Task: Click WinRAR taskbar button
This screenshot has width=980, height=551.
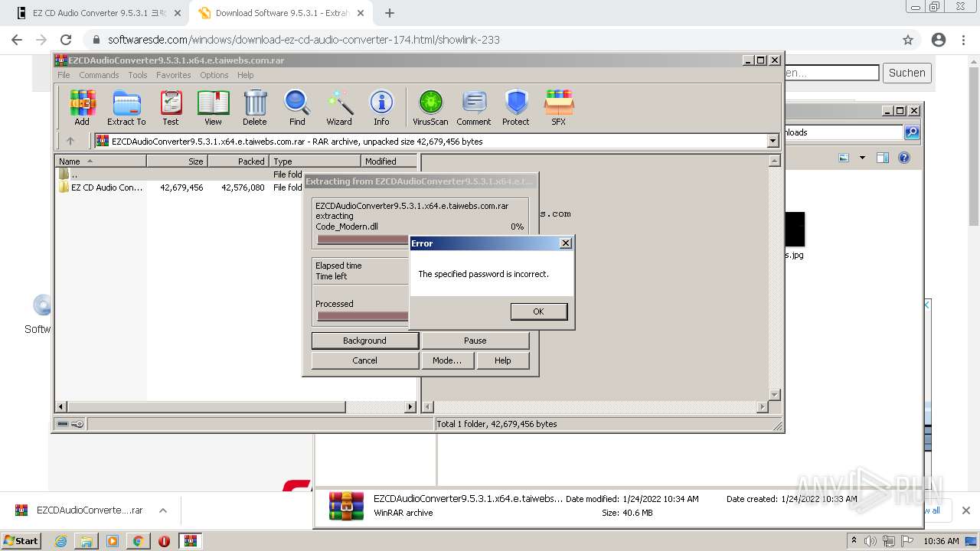Action: click(x=191, y=541)
